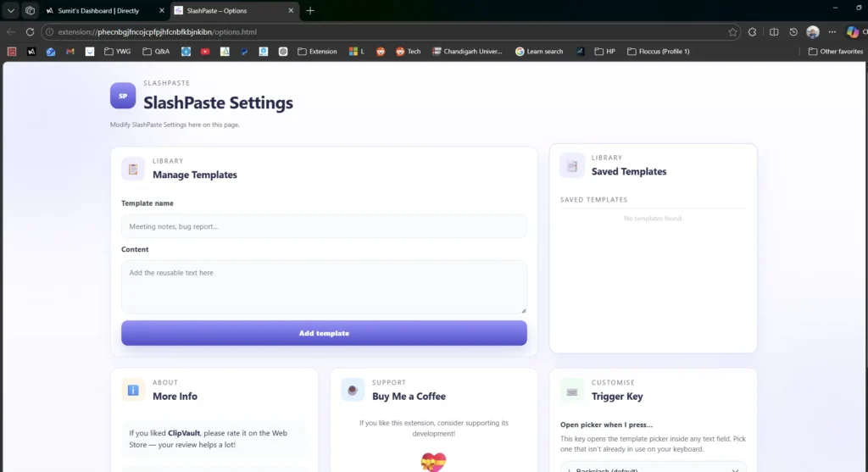Focus the Content text area
The width and height of the screenshot is (868, 472).
point(324,286)
